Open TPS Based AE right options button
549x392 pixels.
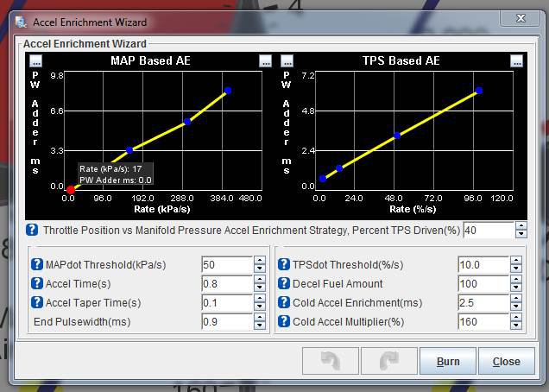pyautogui.click(x=516, y=61)
